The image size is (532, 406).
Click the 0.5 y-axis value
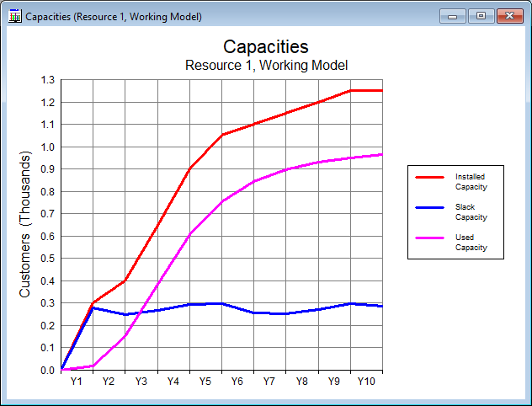[x=47, y=259]
